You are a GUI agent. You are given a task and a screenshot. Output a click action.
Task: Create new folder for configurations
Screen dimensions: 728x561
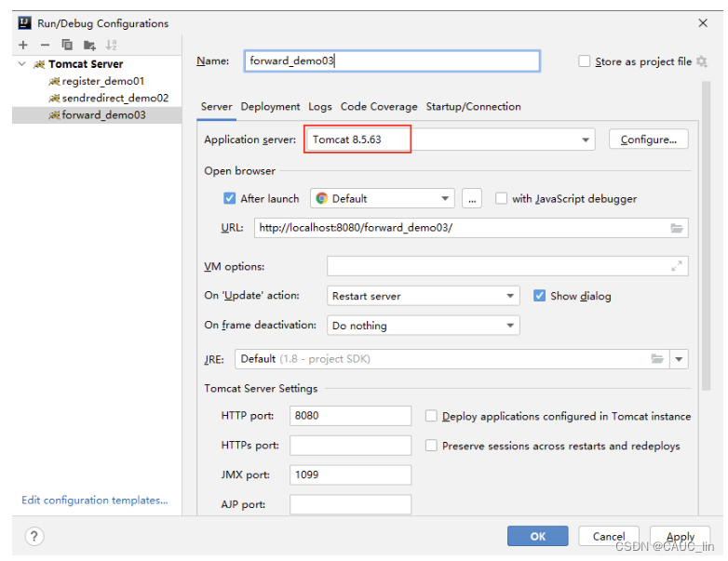[x=89, y=45]
